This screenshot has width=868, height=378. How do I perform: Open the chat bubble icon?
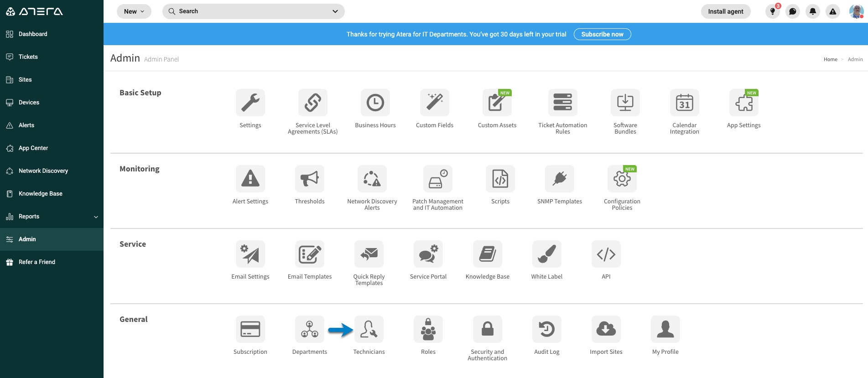pyautogui.click(x=793, y=11)
